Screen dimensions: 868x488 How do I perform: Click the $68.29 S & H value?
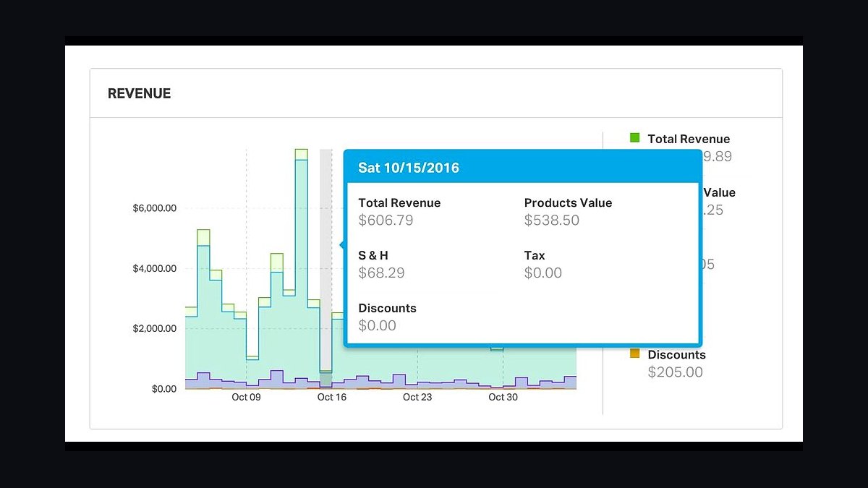click(x=381, y=273)
